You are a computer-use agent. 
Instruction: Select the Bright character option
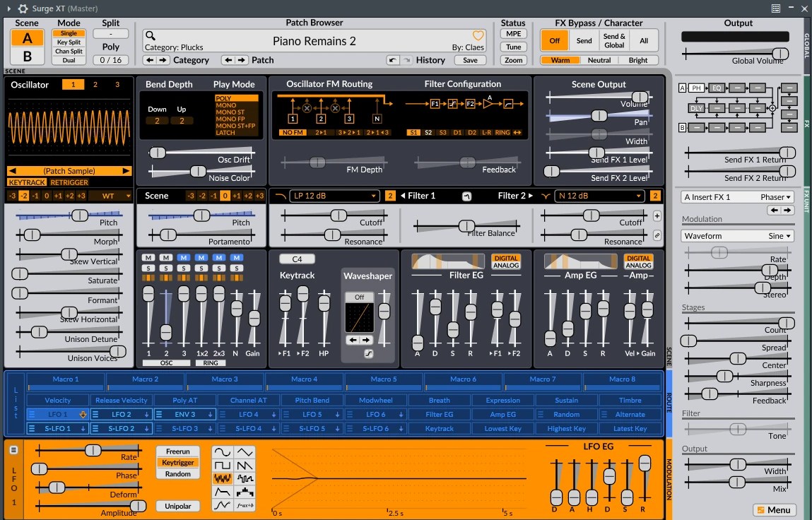coord(638,60)
